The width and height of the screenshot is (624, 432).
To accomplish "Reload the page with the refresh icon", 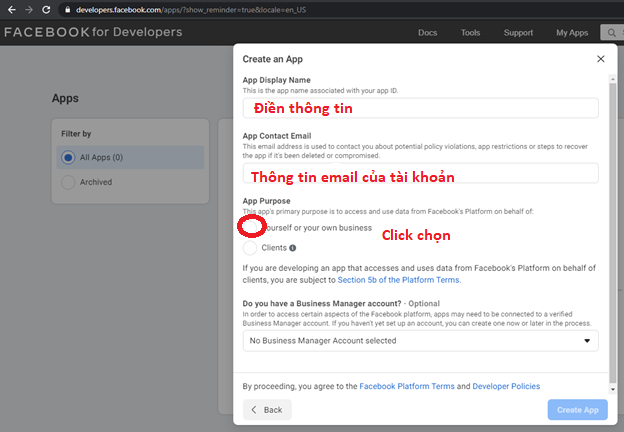I will pos(46,10).
